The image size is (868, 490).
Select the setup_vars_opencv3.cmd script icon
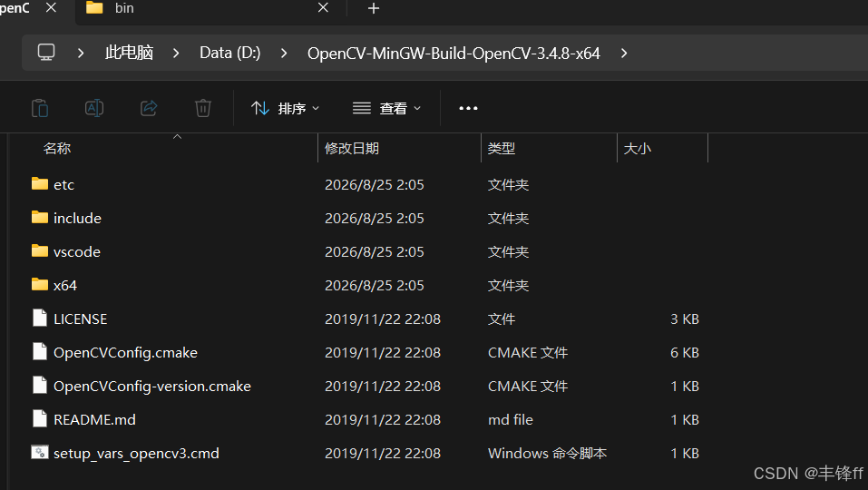coord(40,453)
